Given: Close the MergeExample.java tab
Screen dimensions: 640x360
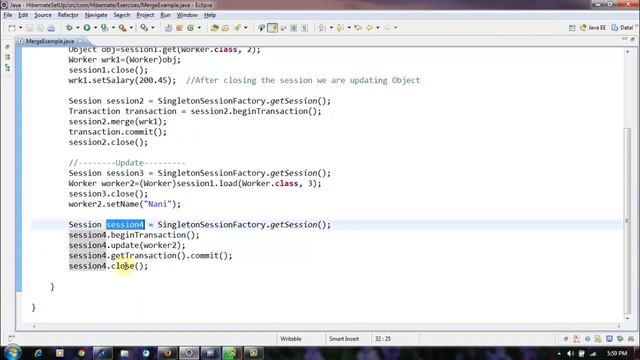Looking at the screenshot, I should (80, 41).
